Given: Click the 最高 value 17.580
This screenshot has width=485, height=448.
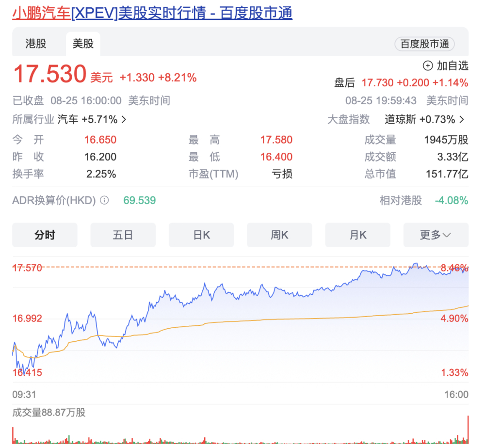Looking at the screenshot, I should pos(276,140).
